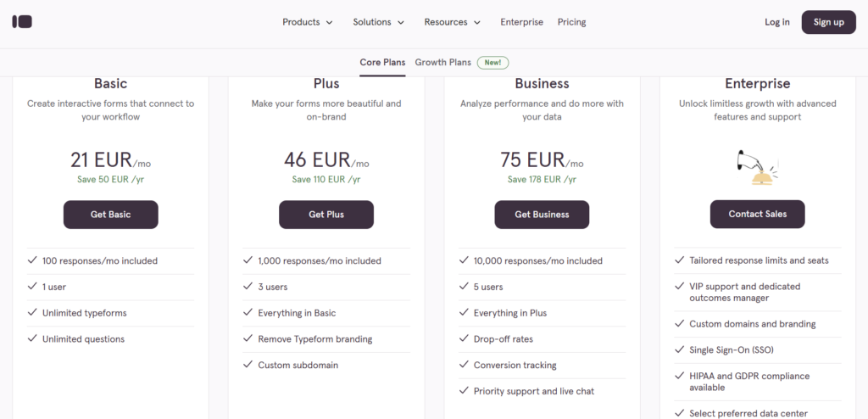Click the checkmark beside Drop-off rates

(x=464, y=338)
